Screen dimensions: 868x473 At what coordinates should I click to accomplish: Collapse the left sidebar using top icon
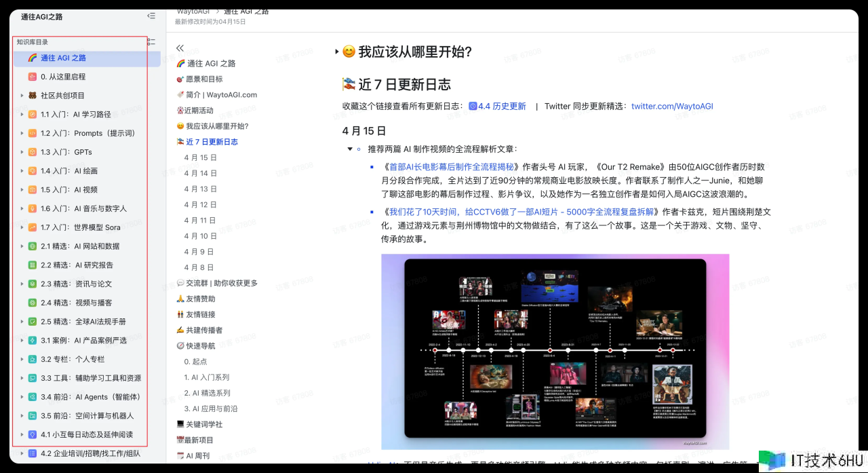click(151, 16)
